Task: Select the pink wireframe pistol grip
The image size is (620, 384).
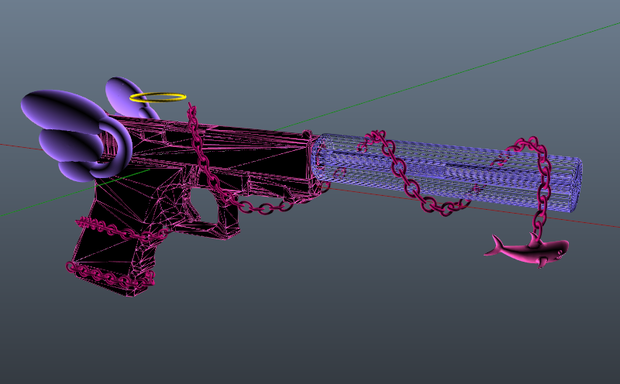Action: pyautogui.click(x=115, y=237)
